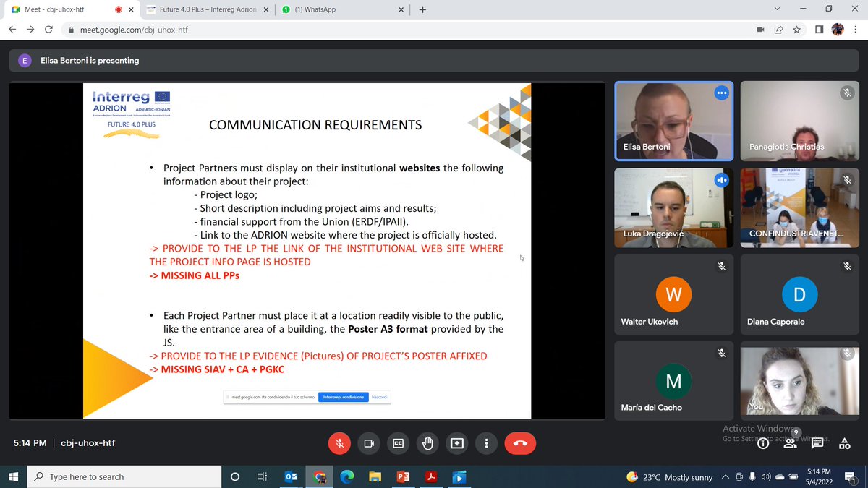
Task: Open the chat with everyone panel
Action: 817,443
